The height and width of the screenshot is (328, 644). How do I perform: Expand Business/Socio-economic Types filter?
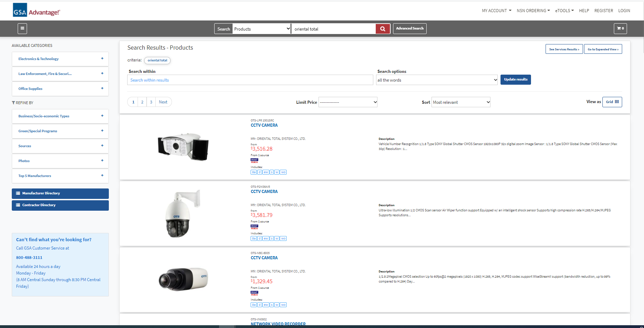pos(60,116)
